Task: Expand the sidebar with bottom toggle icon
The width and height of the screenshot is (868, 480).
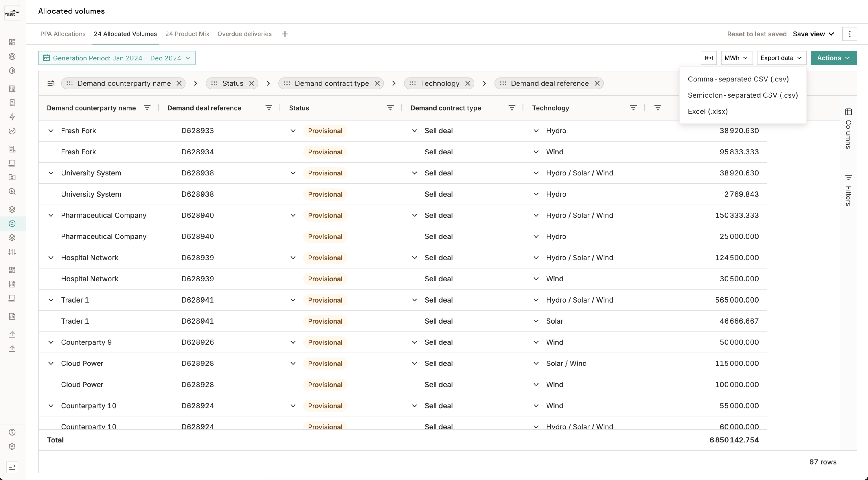Action: 12,467
